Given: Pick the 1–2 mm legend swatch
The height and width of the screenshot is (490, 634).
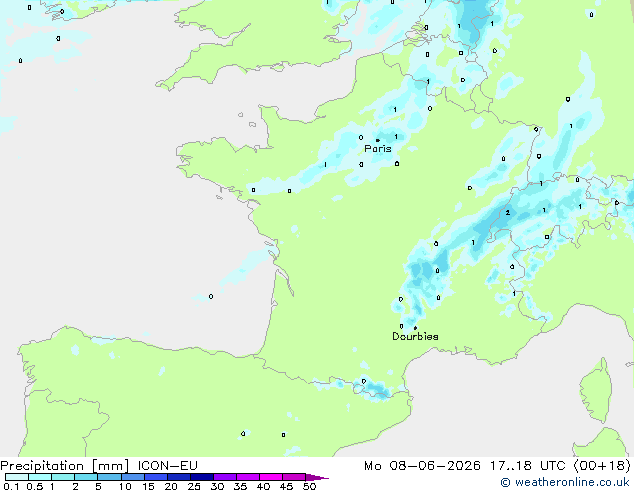Looking at the screenshot, I should click(x=63, y=477).
